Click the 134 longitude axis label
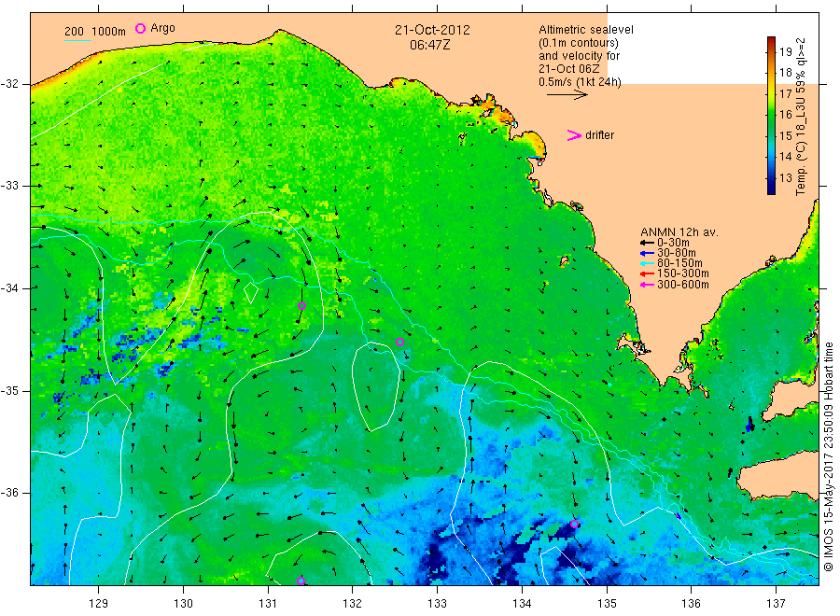Image resolution: width=840 pixels, height=616 pixels. point(522,604)
